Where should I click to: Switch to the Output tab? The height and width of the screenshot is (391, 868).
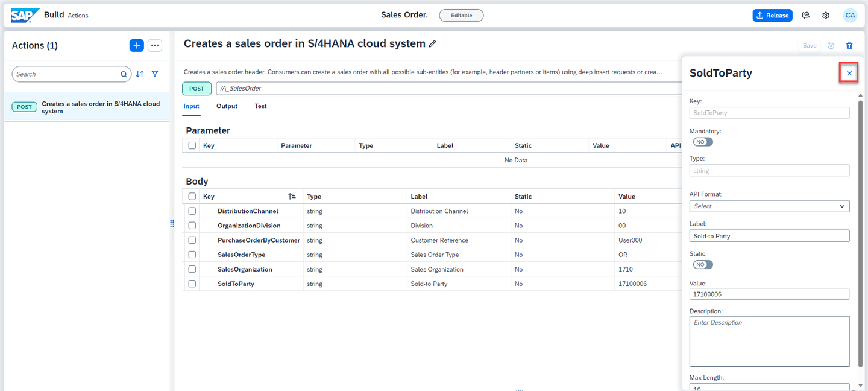point(227,106)
